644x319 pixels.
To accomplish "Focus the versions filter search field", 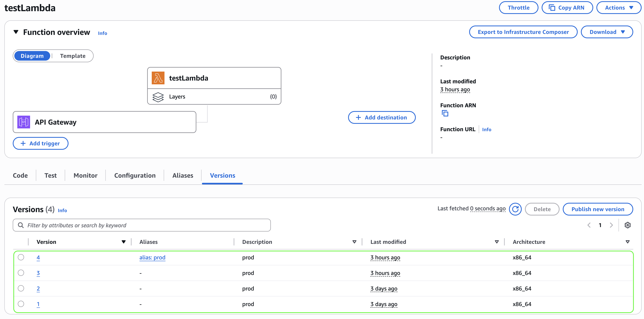I will (x=142, y=225).
